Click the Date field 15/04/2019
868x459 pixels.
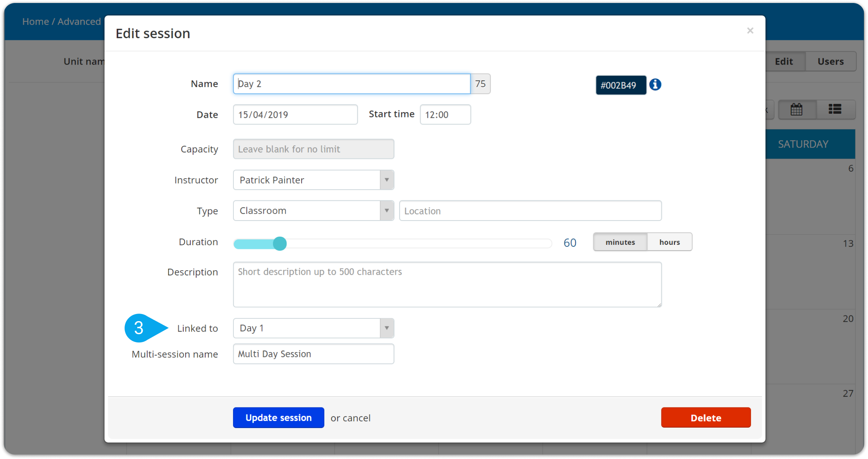click(x=295, y=114)
